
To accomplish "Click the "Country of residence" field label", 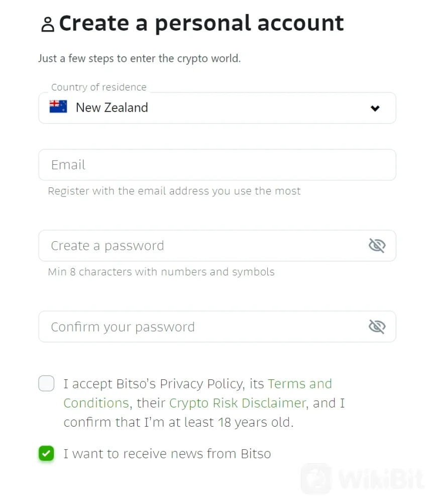I will pyautogui.click(x=99, y=87).
